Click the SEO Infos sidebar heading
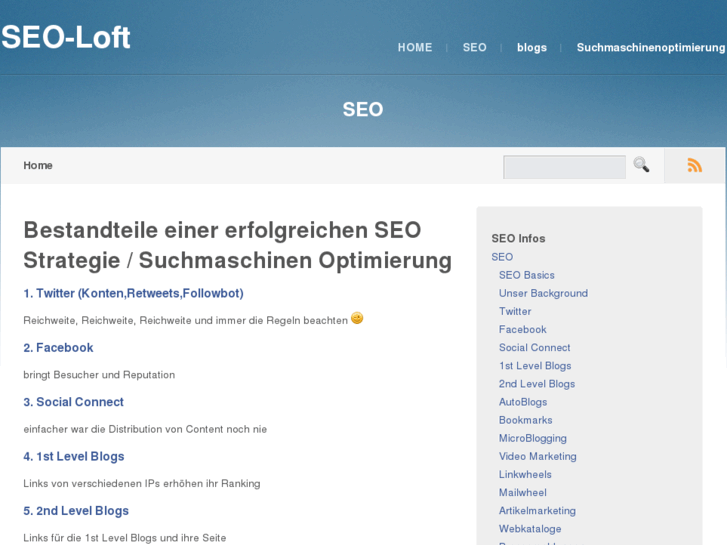This screenshot has height=545, width=727. pyautogui.click(x=518, y=238)
